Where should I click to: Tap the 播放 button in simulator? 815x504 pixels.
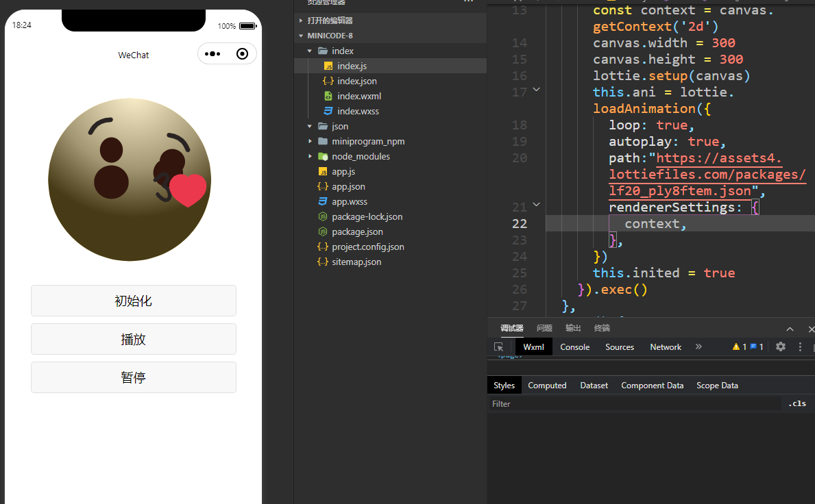coord(134,339)
